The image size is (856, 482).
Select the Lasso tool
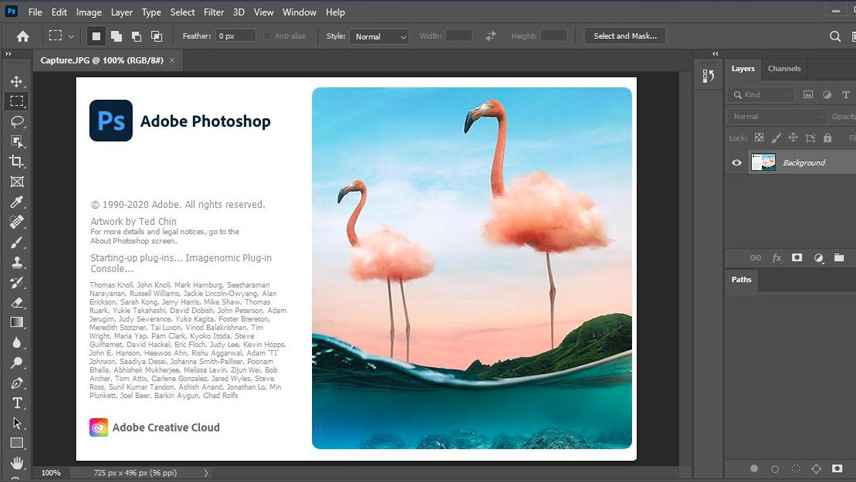point(16,121)
